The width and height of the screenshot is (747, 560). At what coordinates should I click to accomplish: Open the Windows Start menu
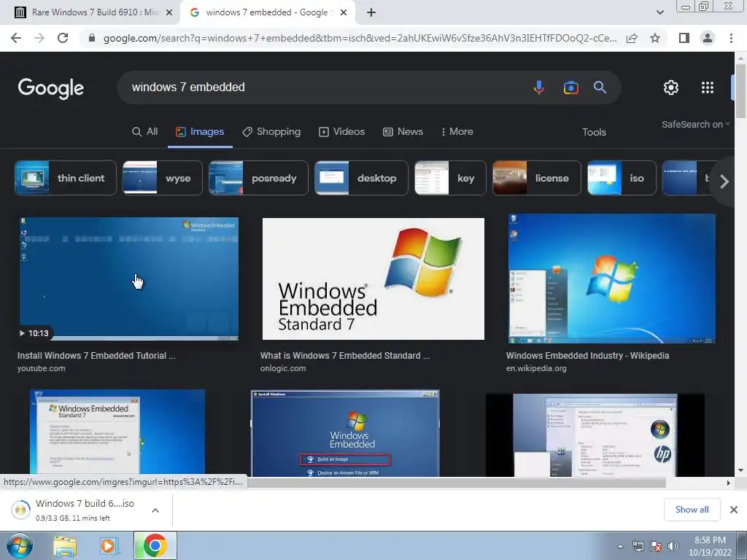(20, 545)
